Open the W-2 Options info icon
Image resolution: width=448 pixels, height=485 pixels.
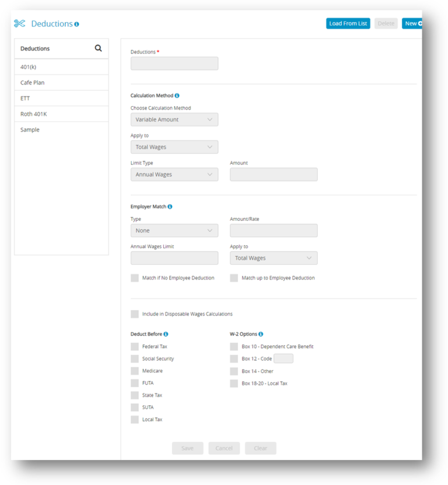tap(261, 334)
